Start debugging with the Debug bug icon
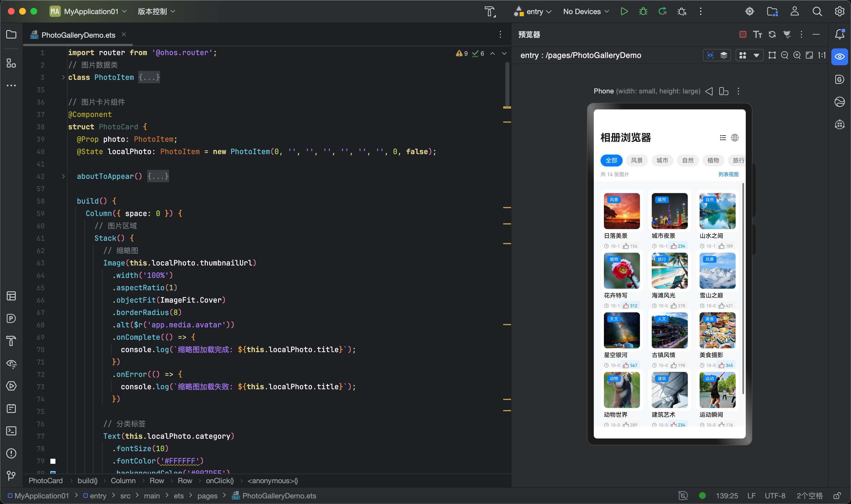The width and height of the screenshot is (851, 504). click(x=643, y=11)
